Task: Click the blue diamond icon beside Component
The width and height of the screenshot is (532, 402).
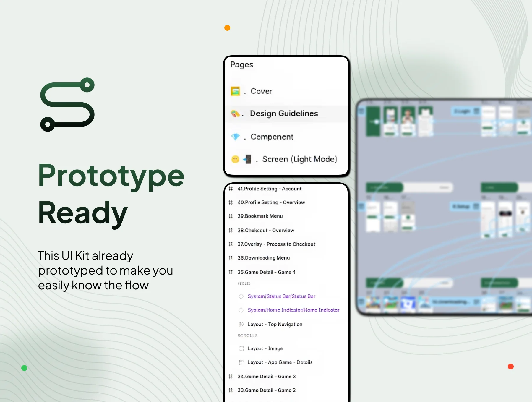Action: point(235,137)
